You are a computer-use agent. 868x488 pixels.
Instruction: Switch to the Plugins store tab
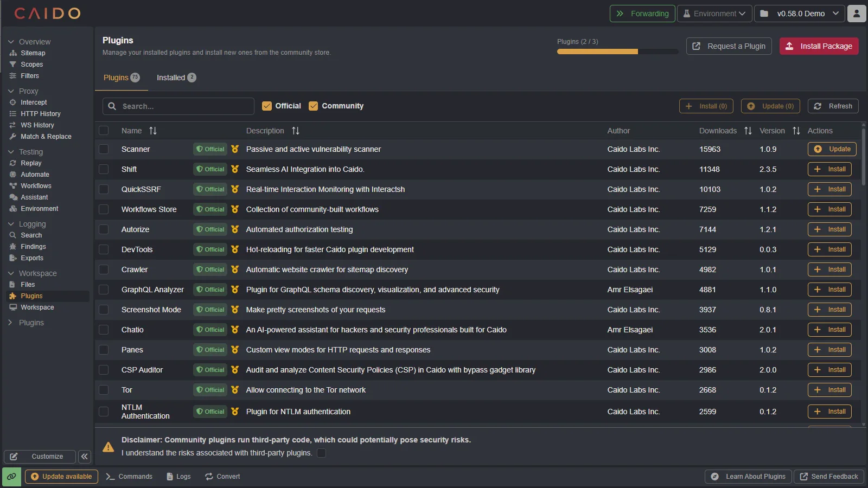tap(122, 78)
